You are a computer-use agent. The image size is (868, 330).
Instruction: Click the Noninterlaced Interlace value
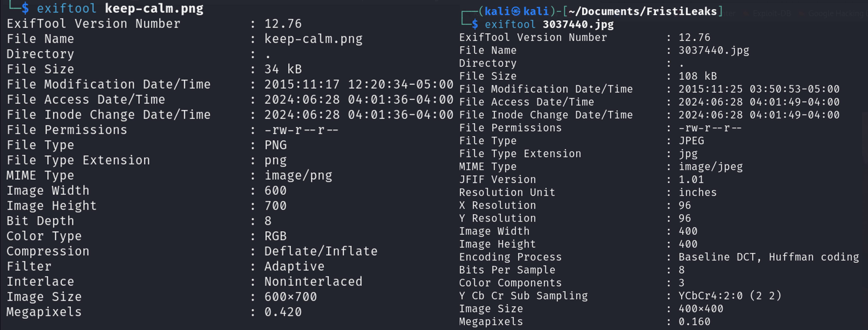point(313,281)
